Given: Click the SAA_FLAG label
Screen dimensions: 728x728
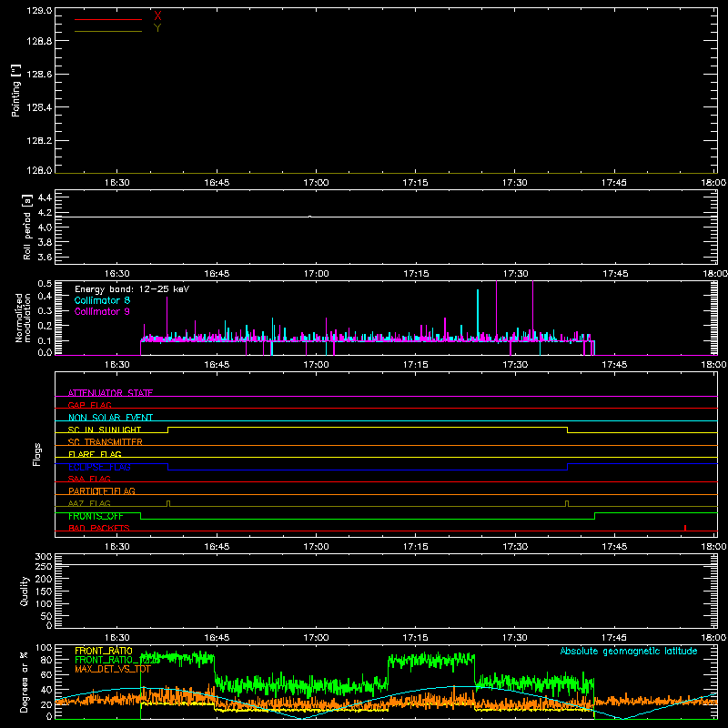Looking at the screenshot, I should click(x=89, y=479).
